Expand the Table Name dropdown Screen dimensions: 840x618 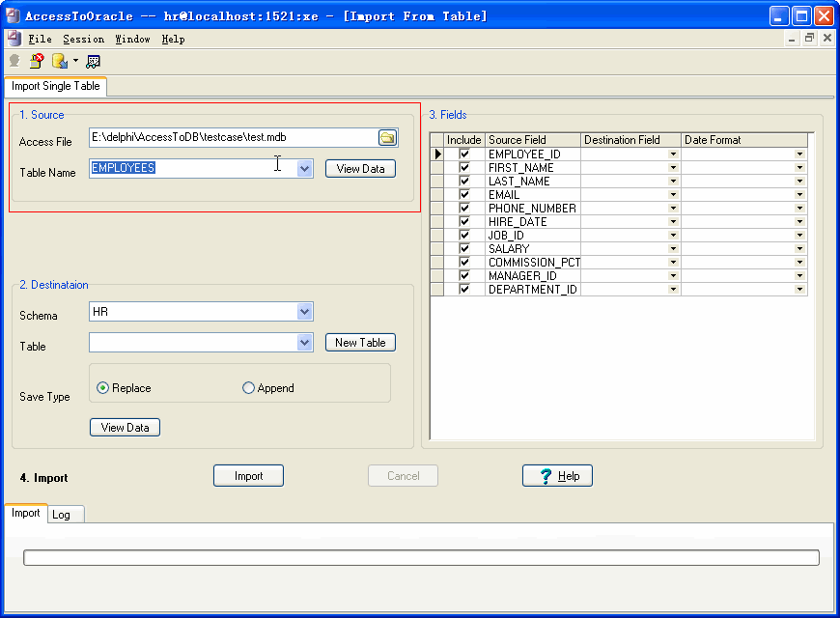click(x=304, y=168)
